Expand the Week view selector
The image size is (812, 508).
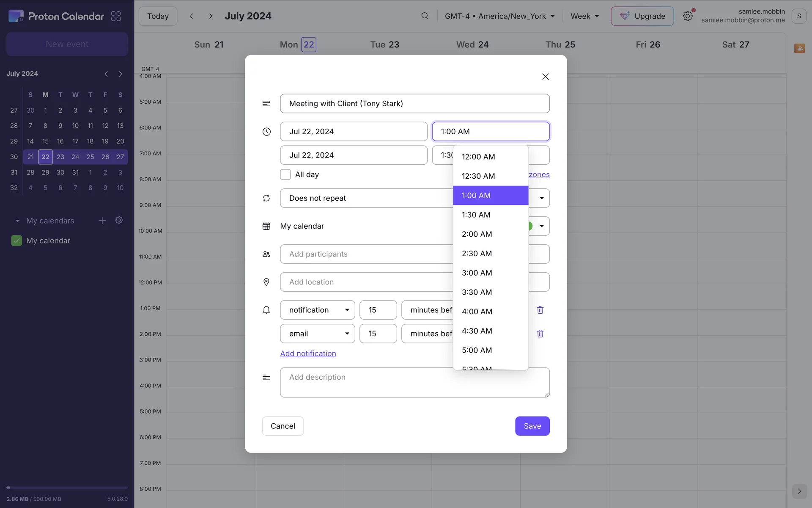click(584, 16)
